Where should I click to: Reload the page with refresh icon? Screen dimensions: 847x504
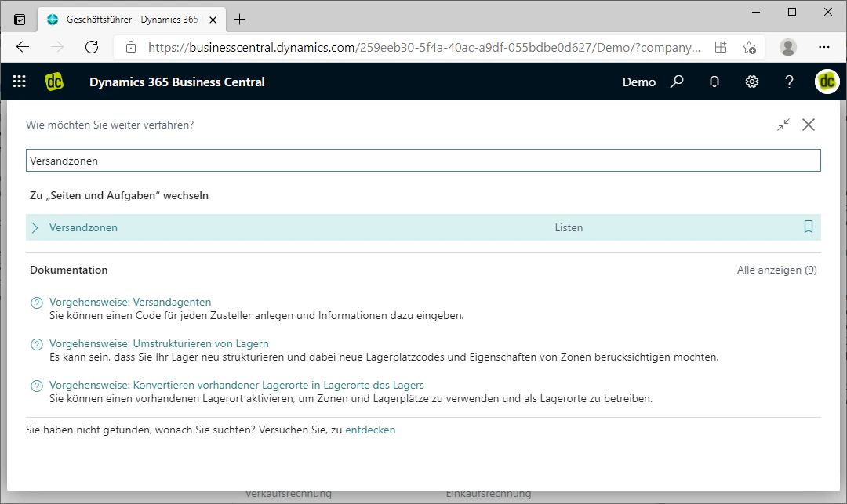[92, 47]
